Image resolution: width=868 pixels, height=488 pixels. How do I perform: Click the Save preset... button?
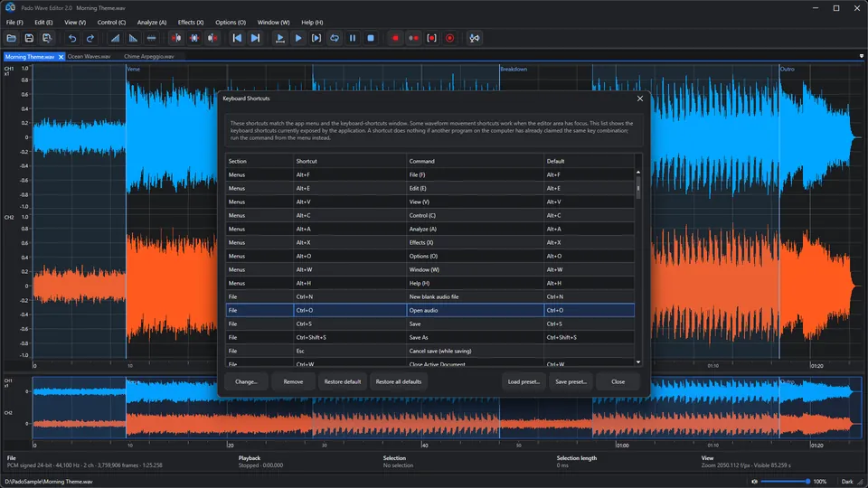pos(571,381)
